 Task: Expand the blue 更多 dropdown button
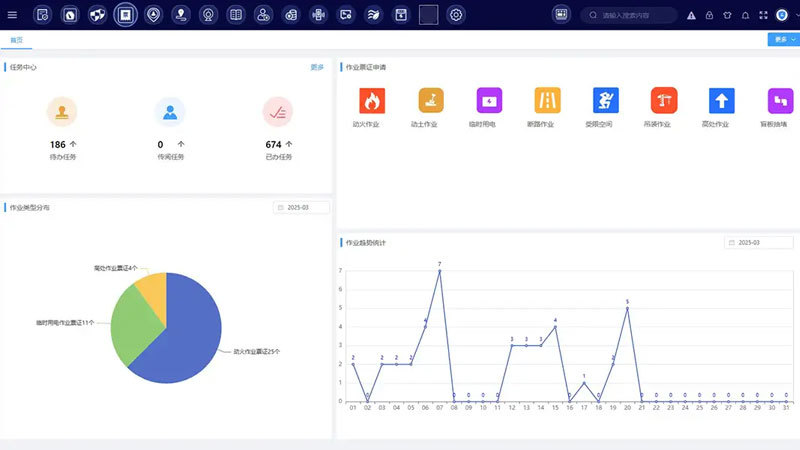point(784,39)
